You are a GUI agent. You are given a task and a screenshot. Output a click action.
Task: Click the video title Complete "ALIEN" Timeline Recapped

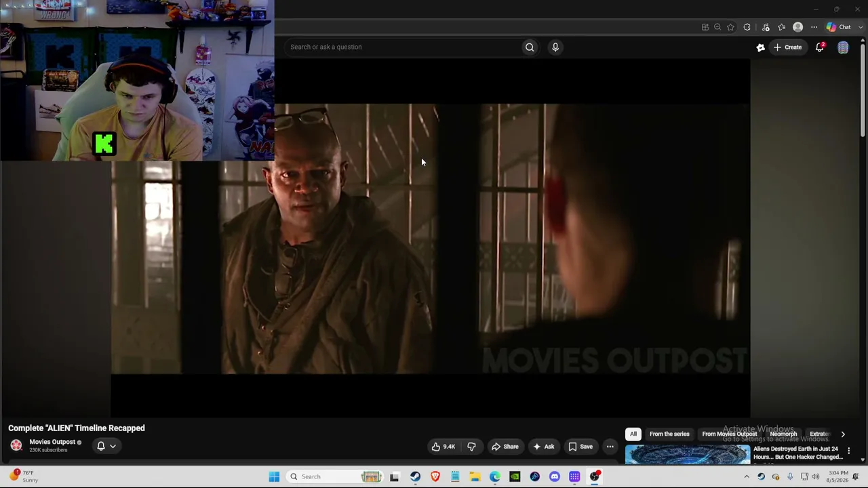coord(77,428)
